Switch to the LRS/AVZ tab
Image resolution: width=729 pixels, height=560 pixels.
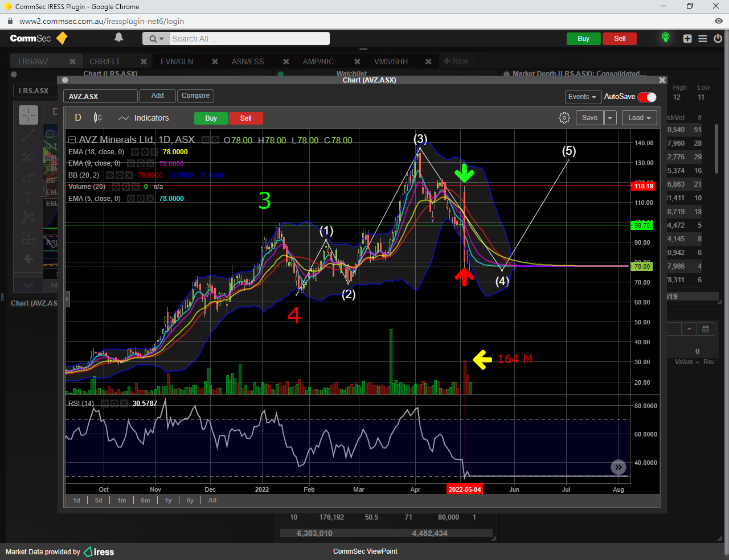[34, 61]
